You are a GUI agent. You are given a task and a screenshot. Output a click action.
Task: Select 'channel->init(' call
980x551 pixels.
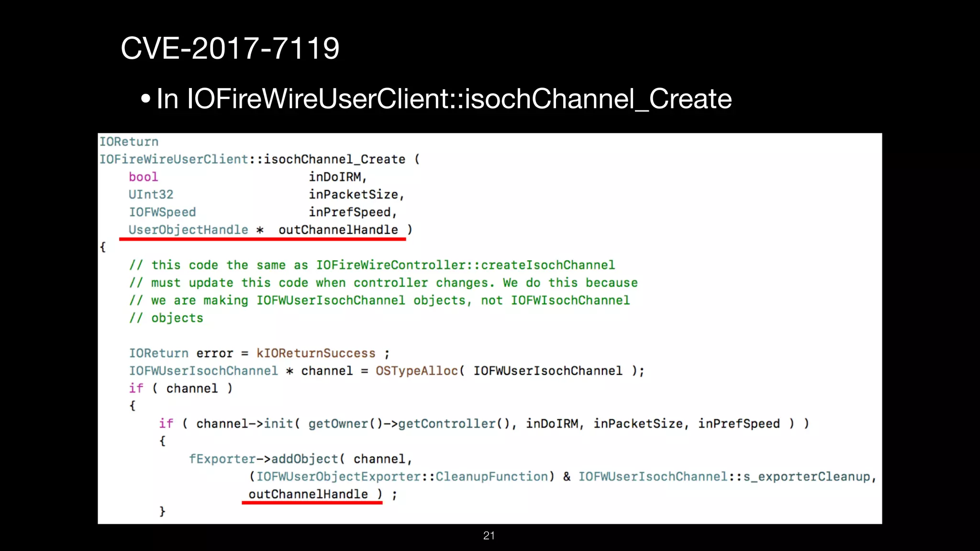(x=248, y=424)
